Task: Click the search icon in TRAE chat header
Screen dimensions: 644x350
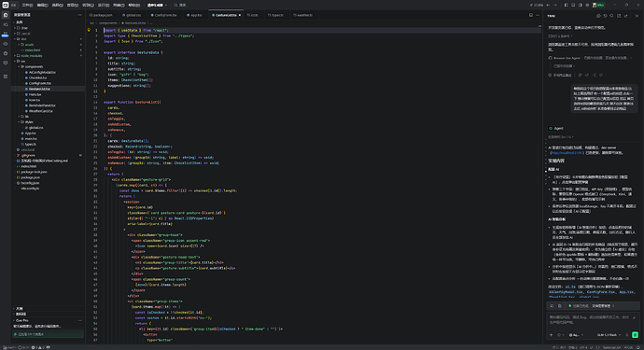Action: click(x=611, y=16)
